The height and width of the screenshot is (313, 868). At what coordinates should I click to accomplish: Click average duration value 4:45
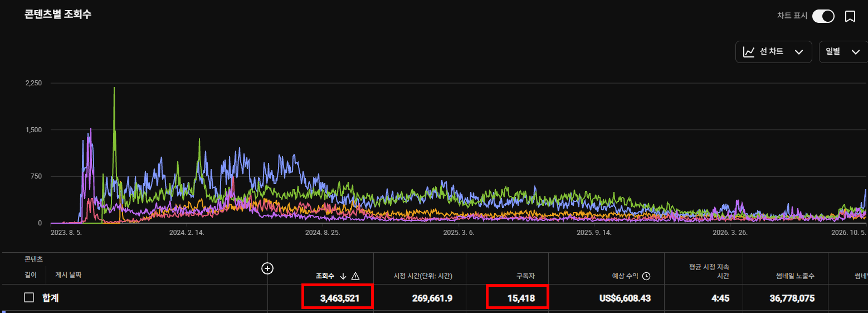720,298
